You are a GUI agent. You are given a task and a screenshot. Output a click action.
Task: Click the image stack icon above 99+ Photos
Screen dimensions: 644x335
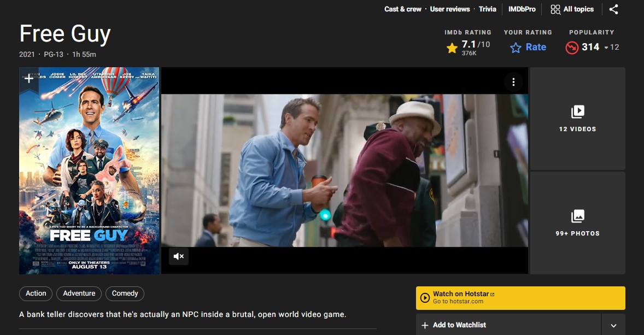pyautogui.click(x=577, y=216)
